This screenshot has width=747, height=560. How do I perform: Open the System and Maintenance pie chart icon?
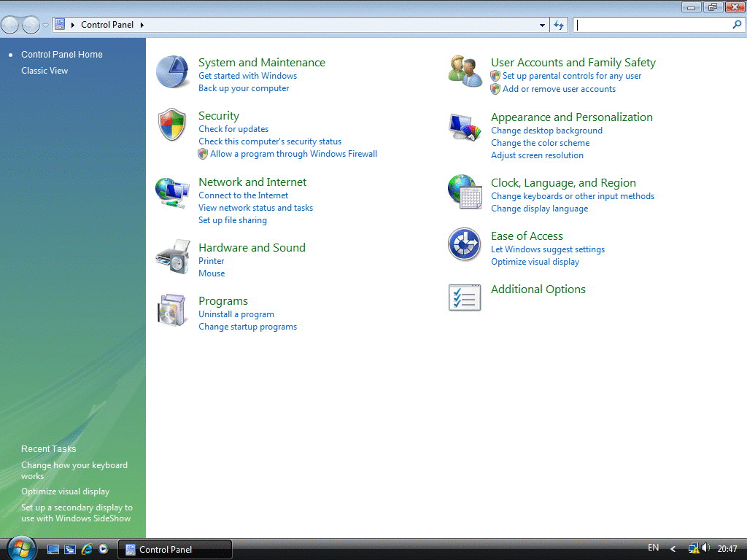point(172,71)
